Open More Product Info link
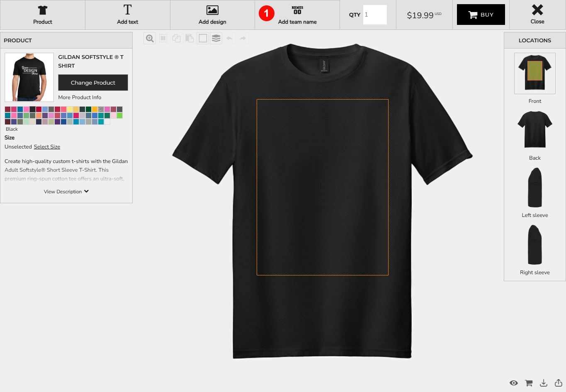The image size is (566, 392). tap(80, 97)
